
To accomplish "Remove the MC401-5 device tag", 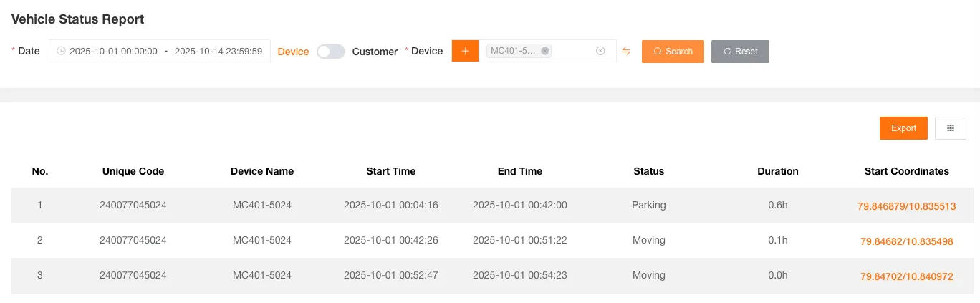I will click(x=545, y=51).
